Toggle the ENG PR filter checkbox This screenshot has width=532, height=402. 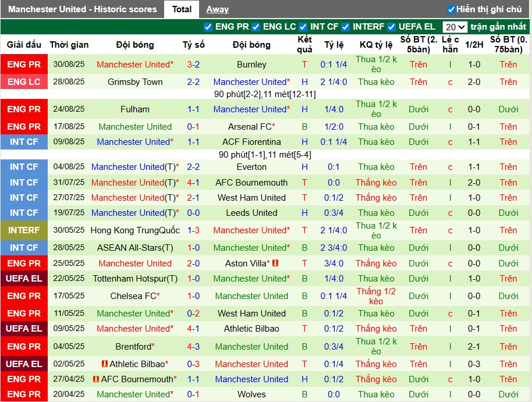coord(208,26)
